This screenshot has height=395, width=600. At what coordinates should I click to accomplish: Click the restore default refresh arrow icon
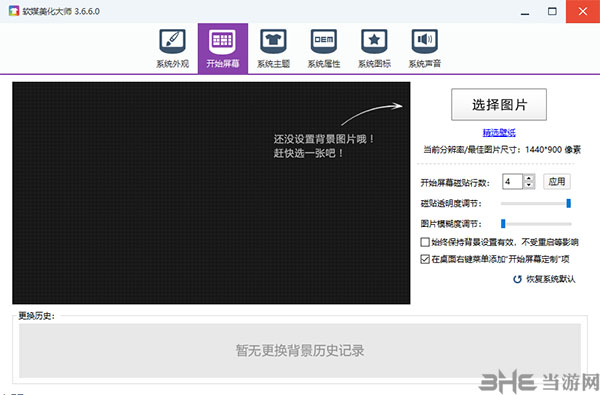[517, 279]
